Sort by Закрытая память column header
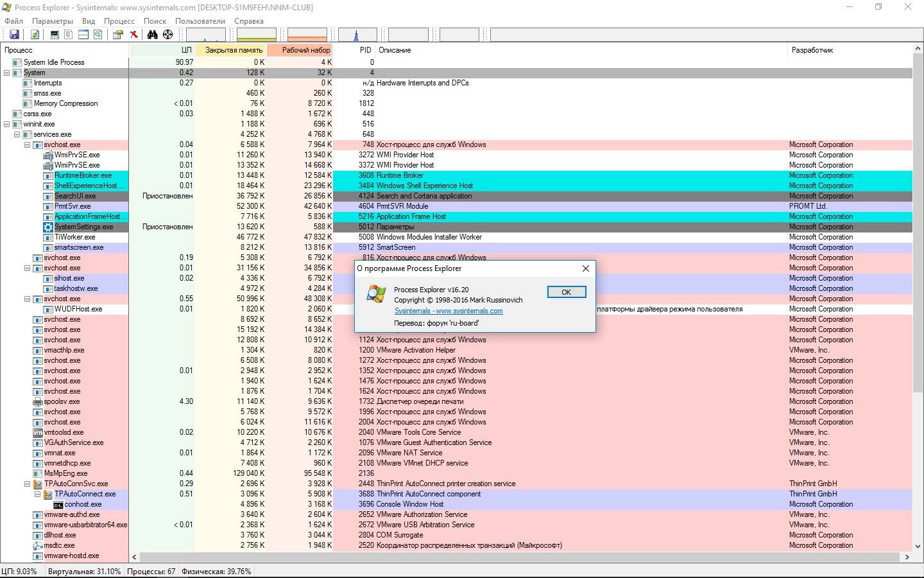Image resolution: width=924 pixels, height=578 pixels. (231, 49)
